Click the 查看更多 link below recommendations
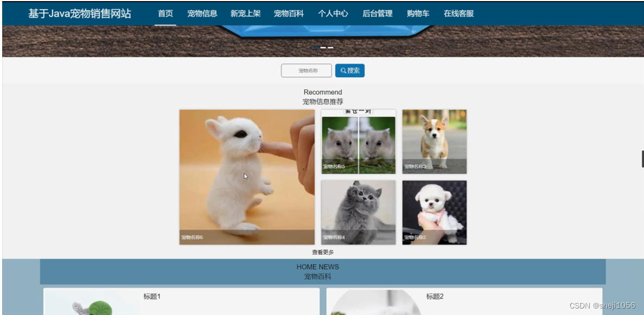The image size is (644, 315). click(323, 252)
